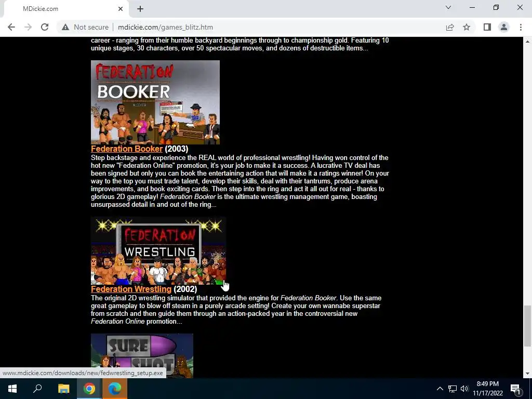Open the volume control icon
Screen dimensions: 532x399
coord(464,389)
